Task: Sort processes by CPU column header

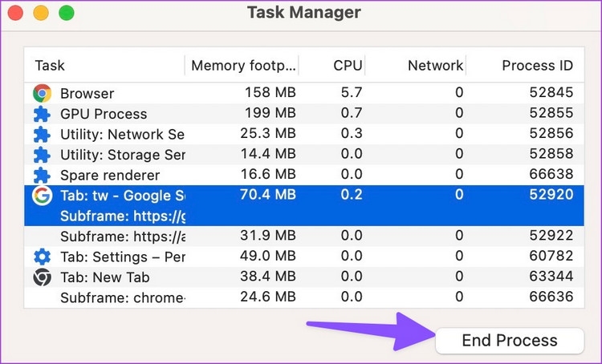Action: tap(348, 66)
